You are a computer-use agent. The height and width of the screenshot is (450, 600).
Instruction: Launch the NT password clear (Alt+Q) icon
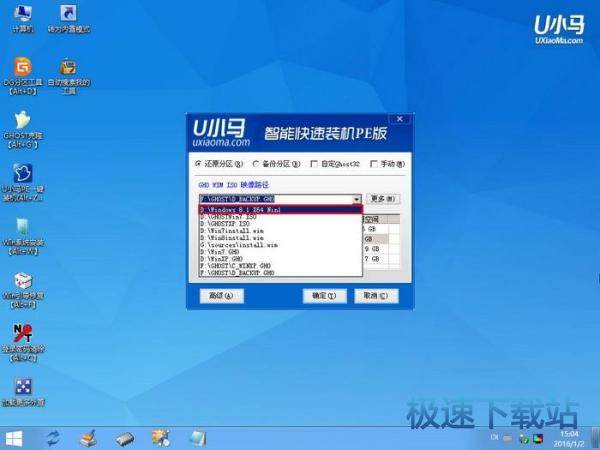tap(23, 343)
